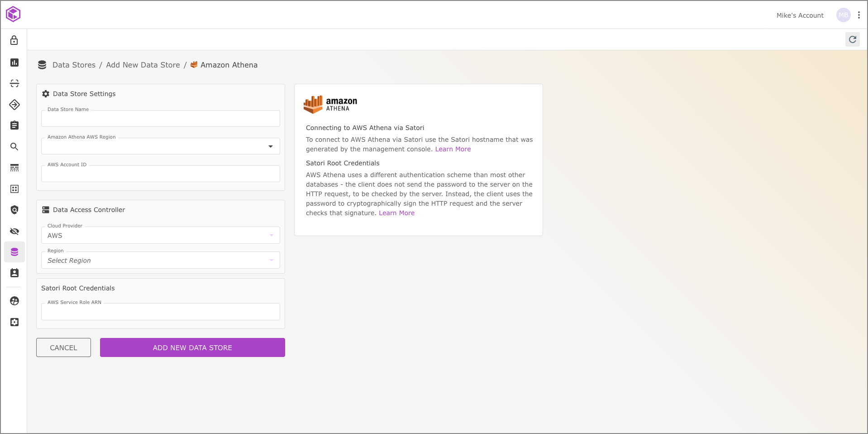Select the highlighted Data Stores sidebar icon
868x434 pixels.
[14, 252]
